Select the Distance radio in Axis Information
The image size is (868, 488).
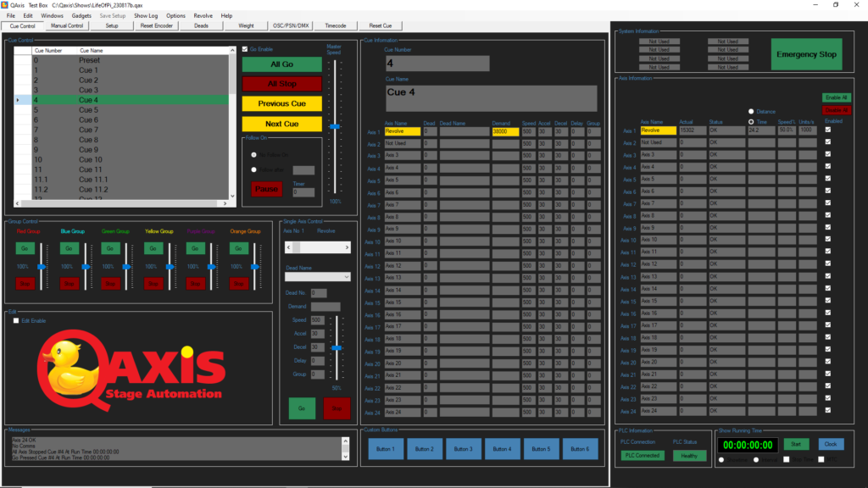pos(749,111)
